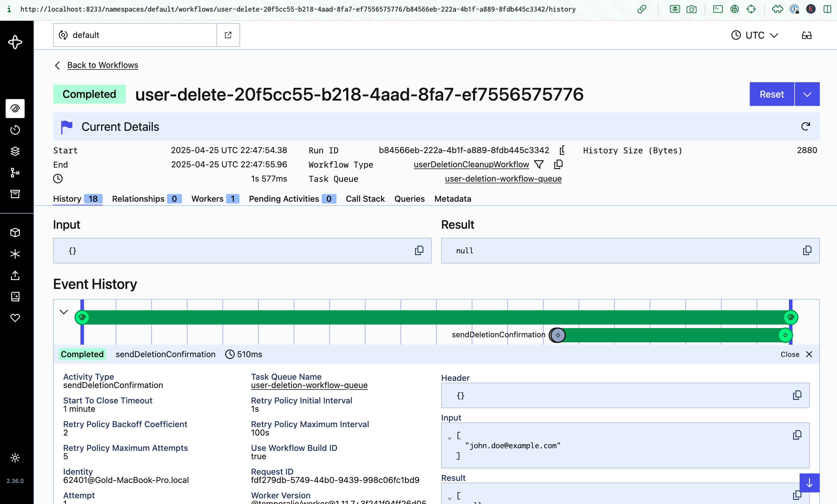Open the Call Stack tab
The image size is (837, 504).
click(x=365, y=199)
